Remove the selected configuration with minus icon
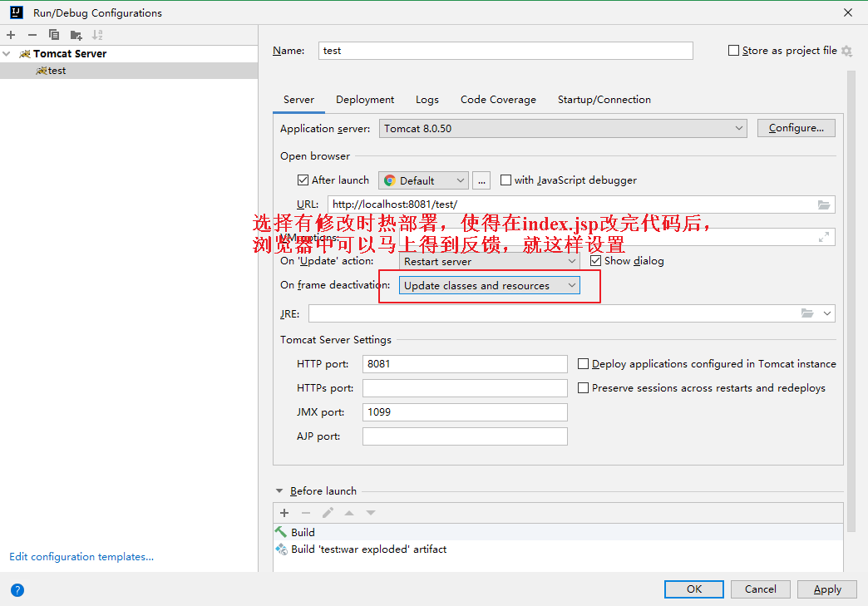The height and width of the screenshot is (606, 868). pyautogui.click(x=32, y=35)
